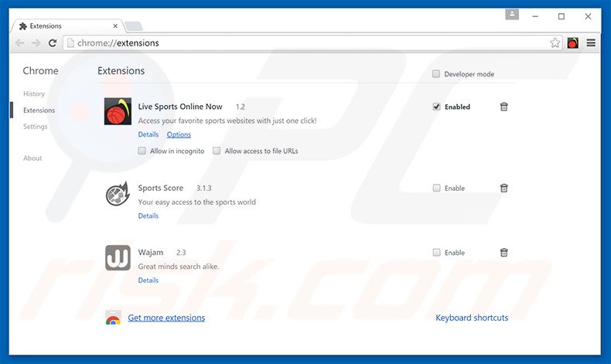611x364 pixels.
Task: Click the browser forward arrow
Action: point(36,43)
